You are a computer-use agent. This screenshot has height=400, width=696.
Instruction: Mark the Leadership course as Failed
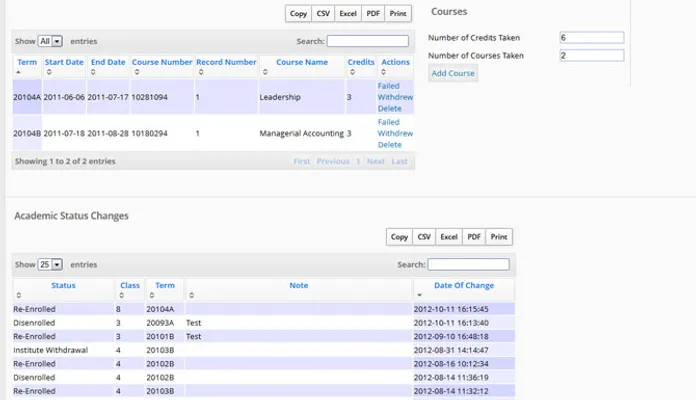coord(388,86)
